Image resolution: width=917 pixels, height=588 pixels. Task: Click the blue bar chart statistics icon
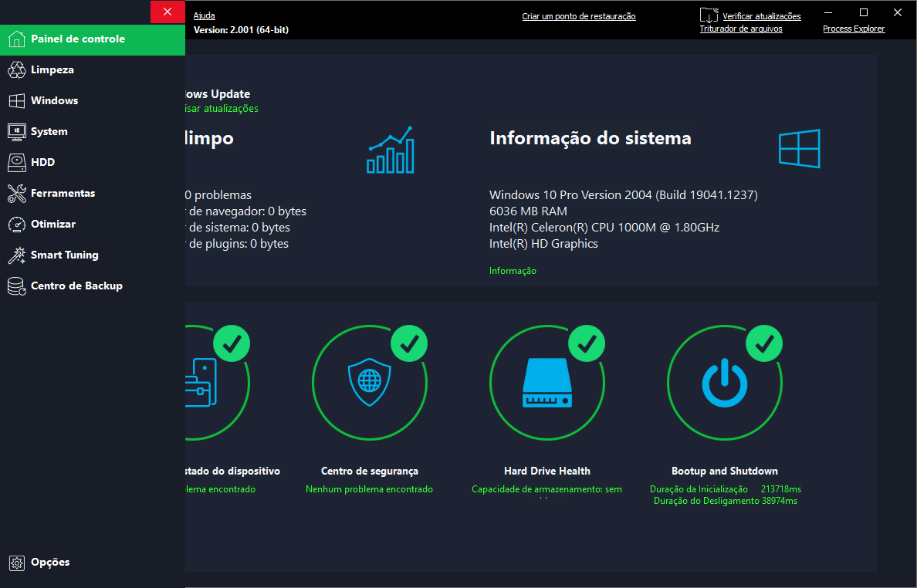[390, 150]
